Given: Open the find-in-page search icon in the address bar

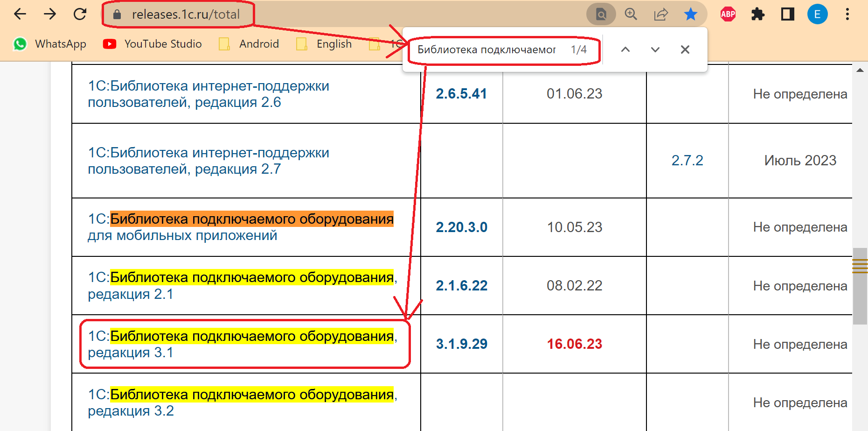Looking at the screenshot, I should point(601,14).
